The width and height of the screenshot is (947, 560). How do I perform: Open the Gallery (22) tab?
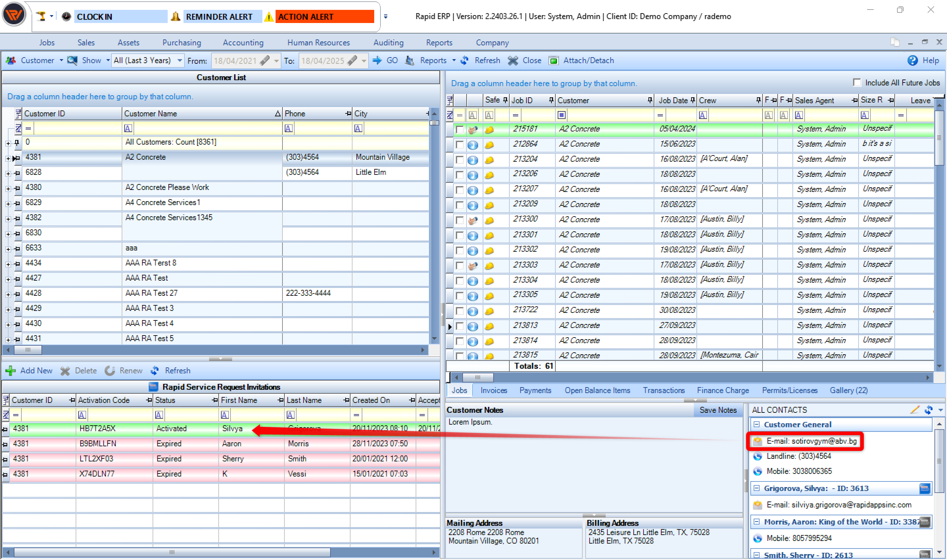848,390
